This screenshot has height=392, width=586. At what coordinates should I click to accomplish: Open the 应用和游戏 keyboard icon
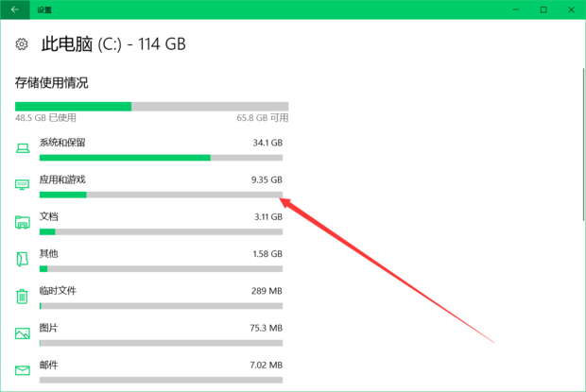click(22, 184)
